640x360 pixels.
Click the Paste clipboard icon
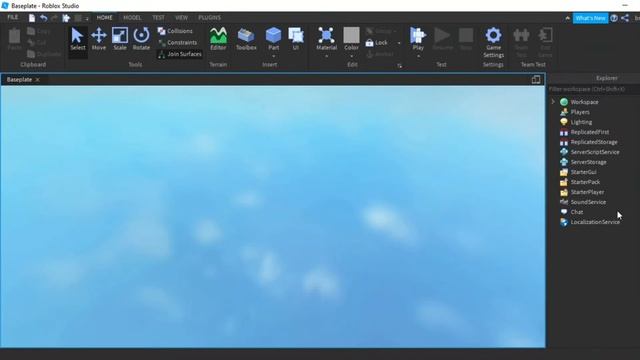(x=15, y=39)
